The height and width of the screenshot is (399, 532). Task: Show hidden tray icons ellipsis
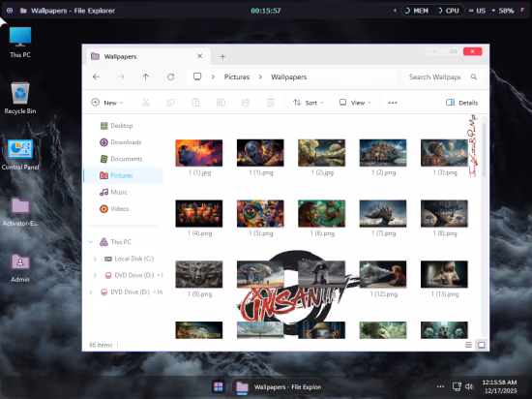click(440, 386)
